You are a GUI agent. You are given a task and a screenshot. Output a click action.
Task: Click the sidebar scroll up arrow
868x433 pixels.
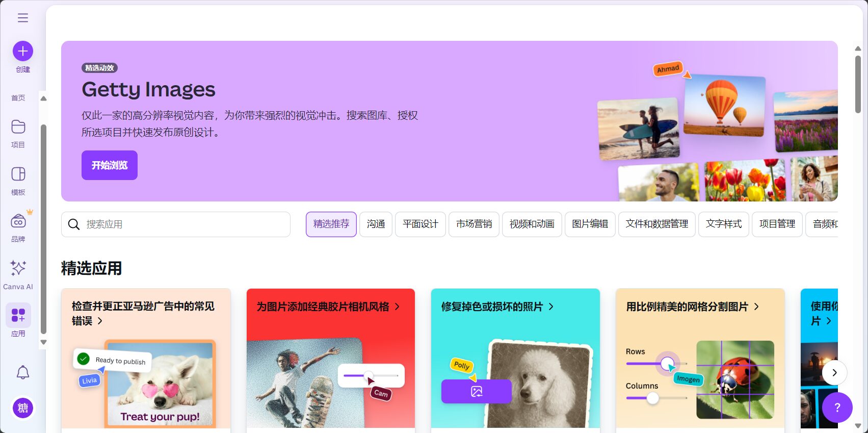[x=43, y=98]
